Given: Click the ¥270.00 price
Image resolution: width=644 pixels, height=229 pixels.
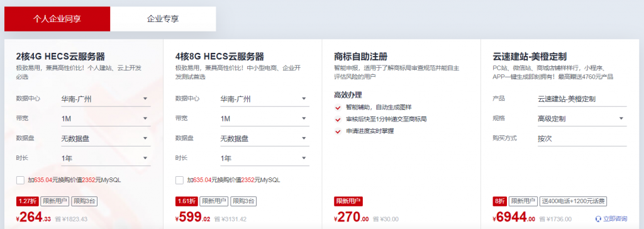Looking at the screenshot, I should 352,217.
